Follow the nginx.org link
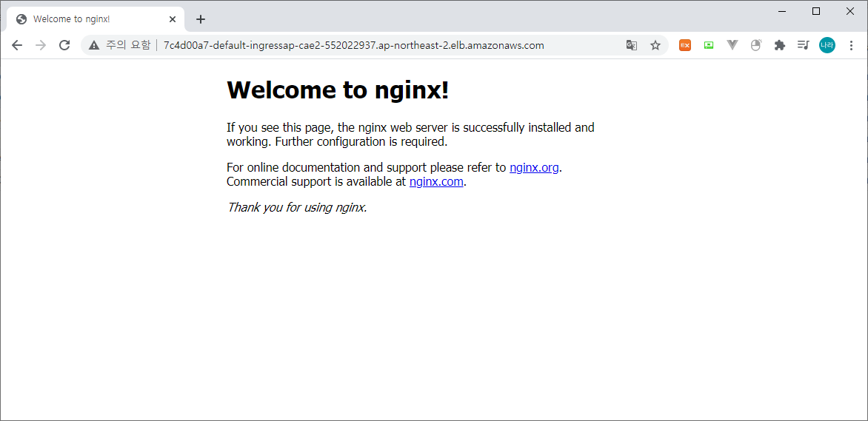868x421 pixels. coord(534,168)
